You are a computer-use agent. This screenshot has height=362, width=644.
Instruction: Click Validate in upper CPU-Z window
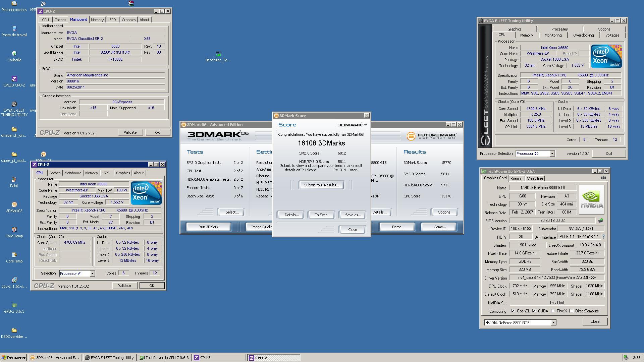coord(130,132)
